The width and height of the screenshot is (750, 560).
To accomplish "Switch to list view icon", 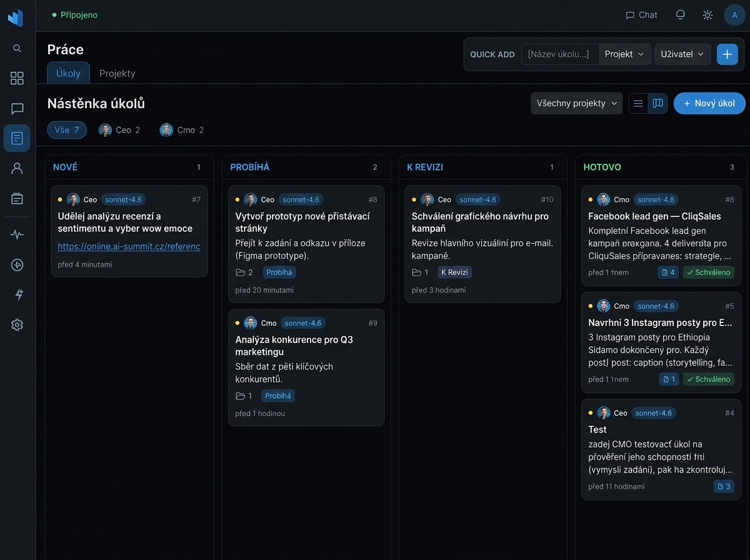I will point(638,103).
